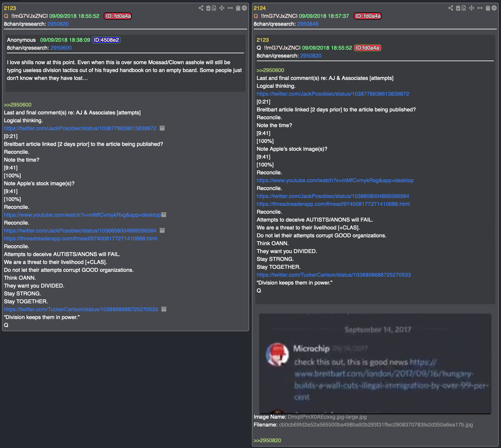501x448 pixels.
Task: Open the TuckerCarlson status link in post 2124
Action: point(334,275)
